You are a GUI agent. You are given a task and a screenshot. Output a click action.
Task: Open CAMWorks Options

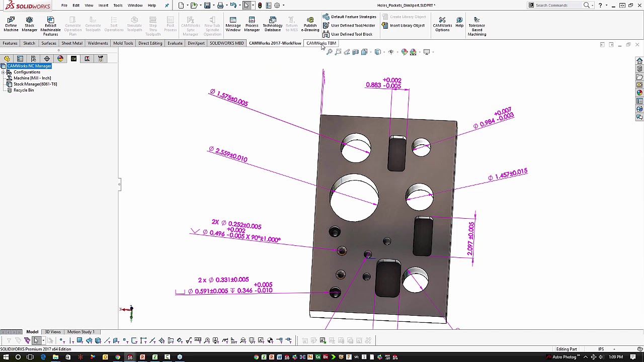tap(442, 25)
